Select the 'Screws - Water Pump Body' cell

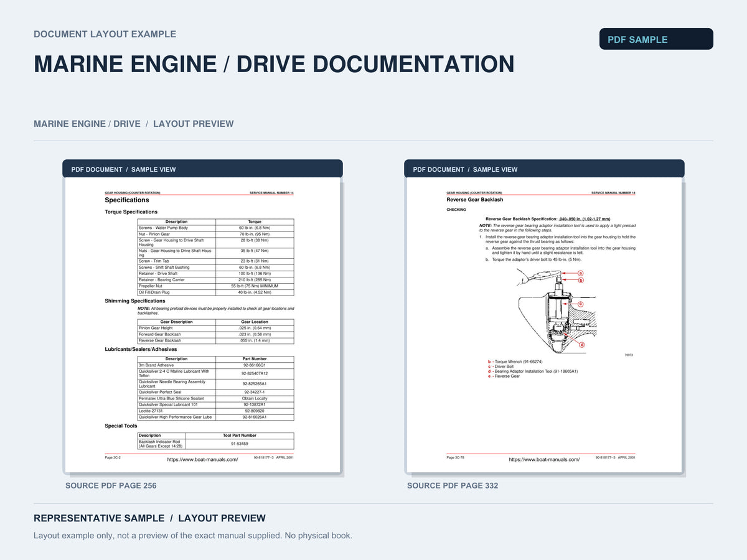[x=176, y=228]
